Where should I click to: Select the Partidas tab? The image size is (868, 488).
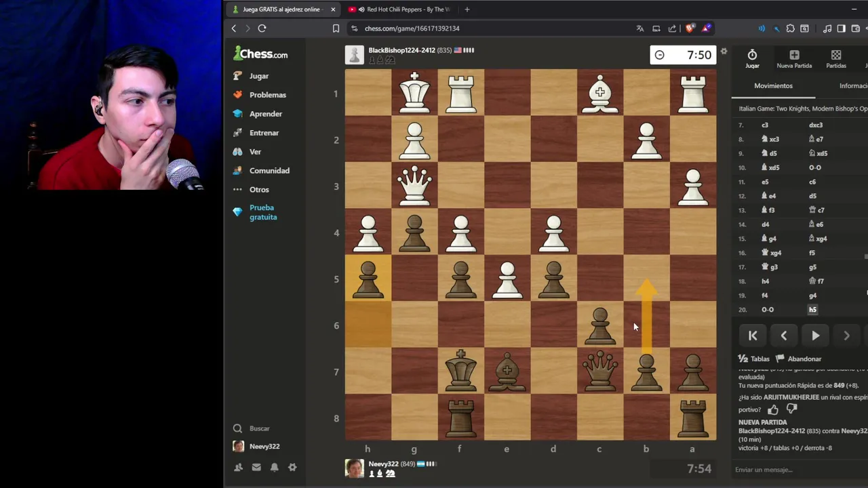point(836,59)
